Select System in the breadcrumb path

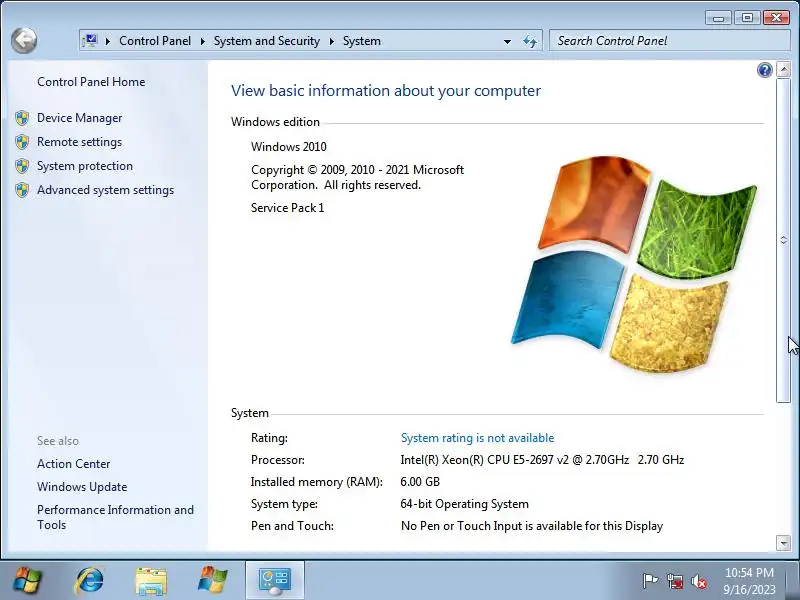pos(362,41)
